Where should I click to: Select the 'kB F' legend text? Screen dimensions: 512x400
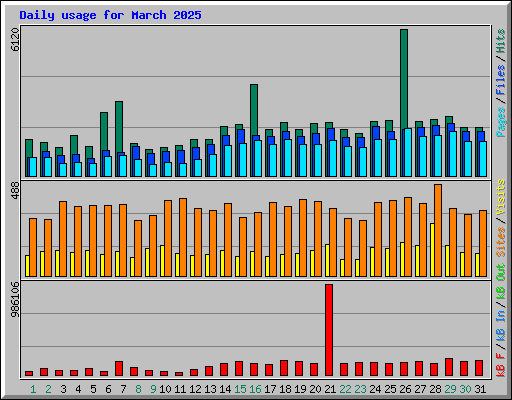(x=501, y=364)
